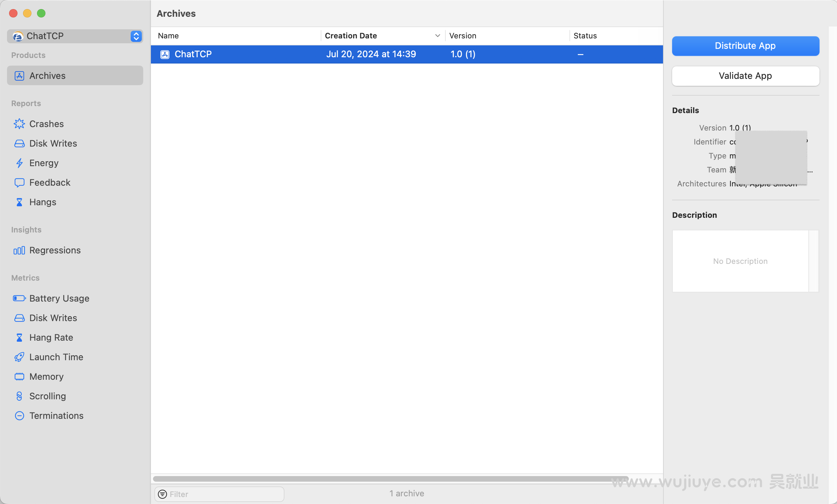Click the Battery Usage metrics icon
The image size is (837, 504).
pyautogui.click(x=20, y=298)
